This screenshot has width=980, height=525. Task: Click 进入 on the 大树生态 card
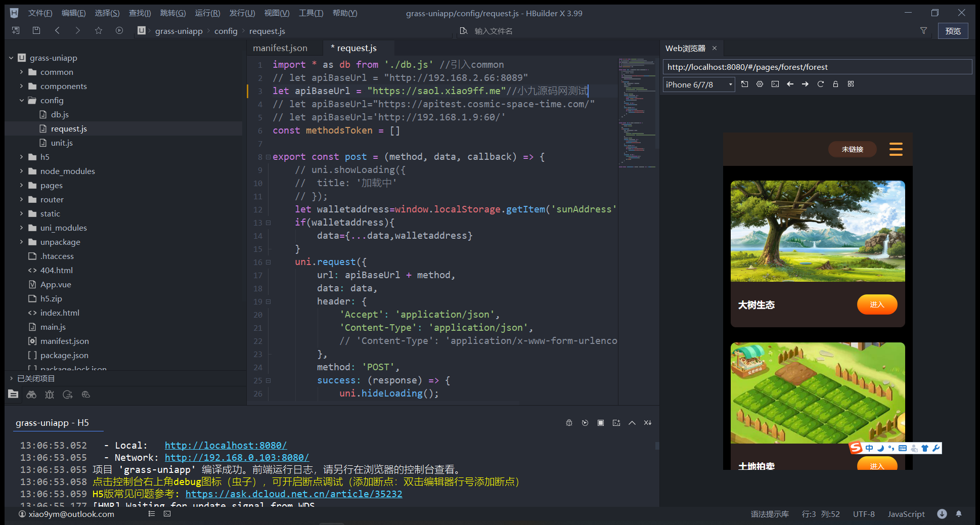click(877, 304)
